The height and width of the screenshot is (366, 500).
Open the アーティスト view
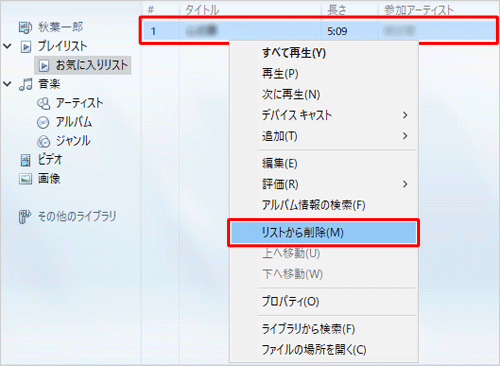pos(79,103)
